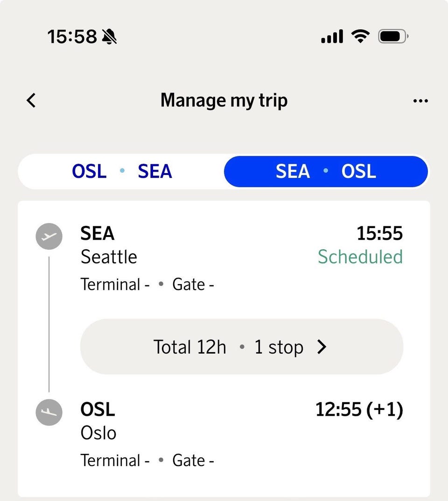Tap the 15:55 departure time
448x501 pixels.
pyautogui.click(x=379, y=233)
